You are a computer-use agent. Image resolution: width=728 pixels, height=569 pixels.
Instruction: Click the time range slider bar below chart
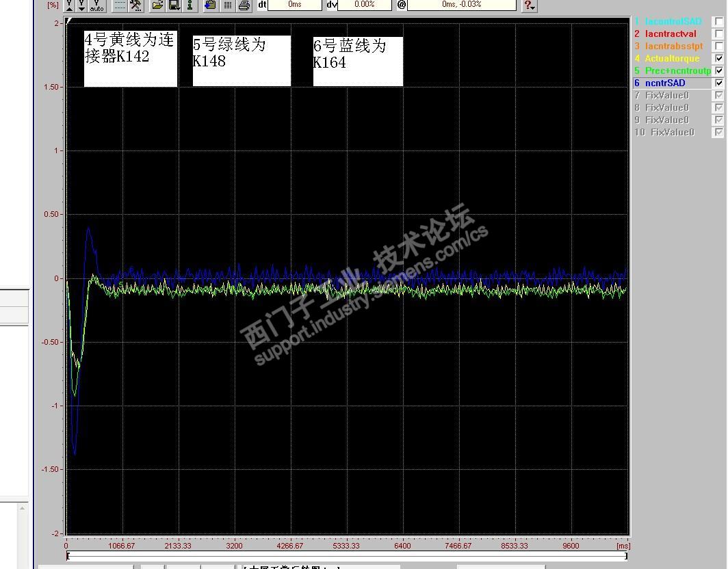click(x=347, y=555)
